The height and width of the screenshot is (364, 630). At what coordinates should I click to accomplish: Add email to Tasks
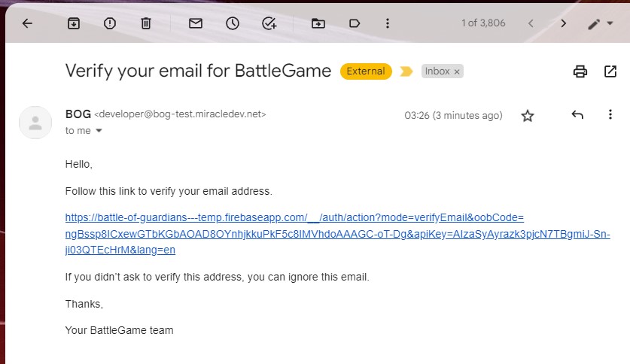click(269, 23)
